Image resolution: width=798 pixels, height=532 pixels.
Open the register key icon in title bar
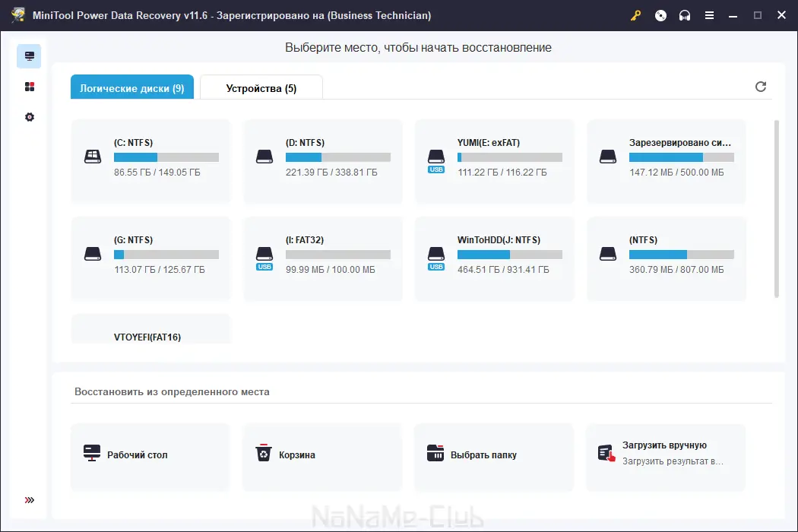(635, 15)
